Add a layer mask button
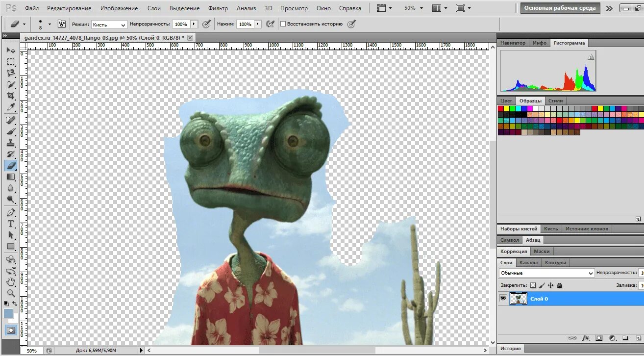This screenshot has width=644, height=356. point(599,338)
